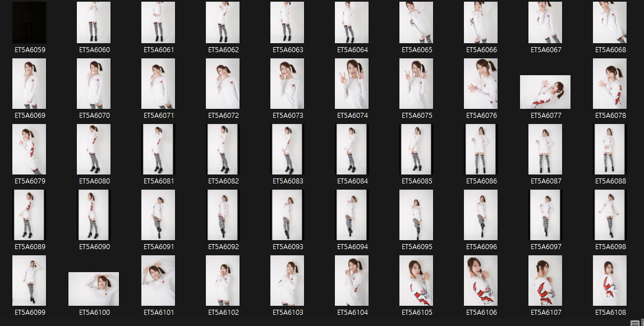Select the landscape photo ET5A6077

tap(545, 91)
